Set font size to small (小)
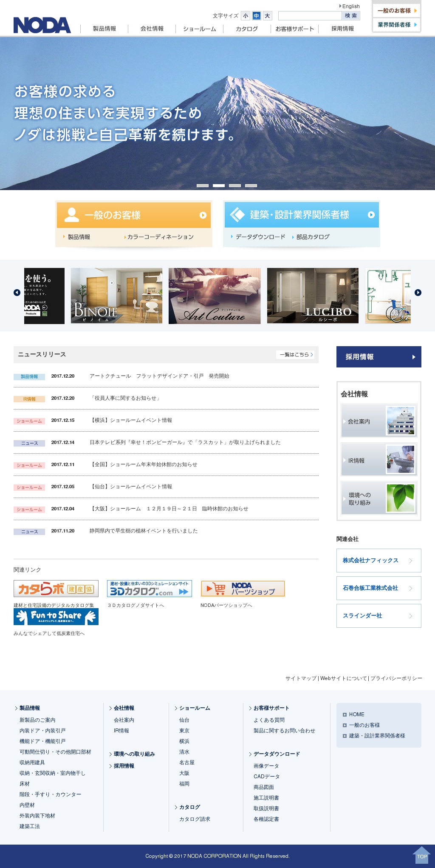The width and height of the screenshot is (435, 868). point(246,16)
